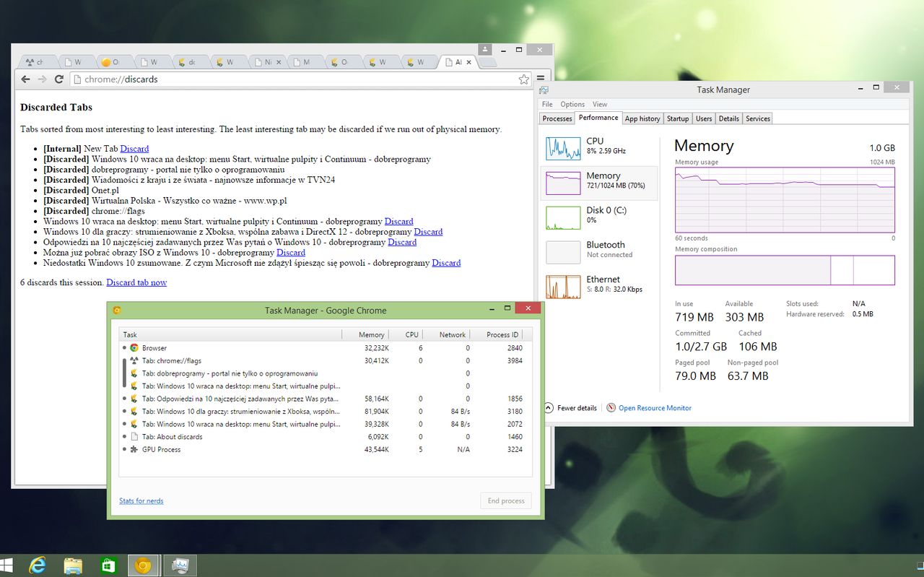Viewport: 924px width, 577px height.
Task: Open the Options menu in Task Manager
Action: point(572,104)
